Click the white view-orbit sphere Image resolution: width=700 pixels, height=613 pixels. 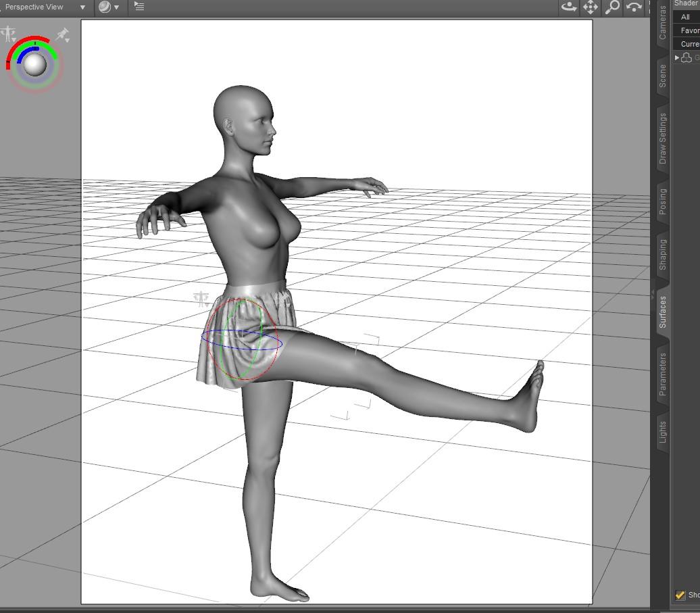[x=34, y=64]
